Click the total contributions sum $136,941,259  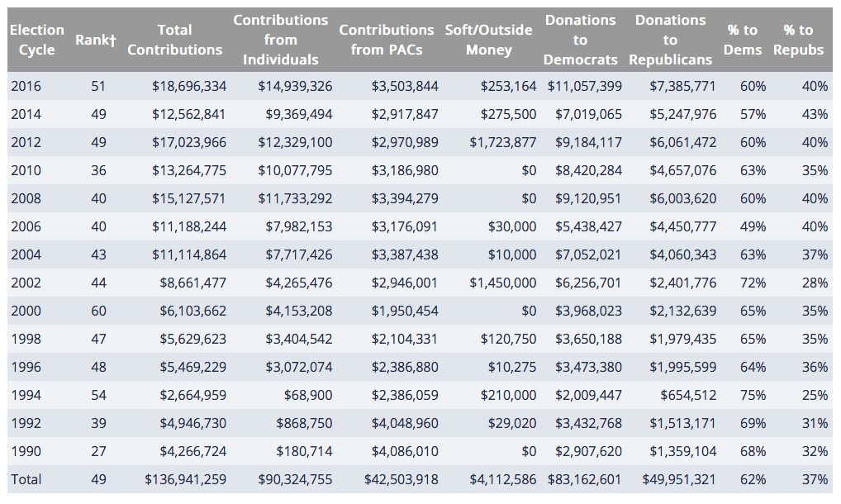185,479
